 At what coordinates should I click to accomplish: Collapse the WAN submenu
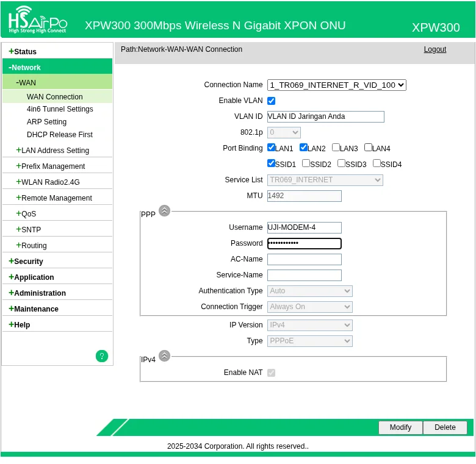(x=57, y=82)
